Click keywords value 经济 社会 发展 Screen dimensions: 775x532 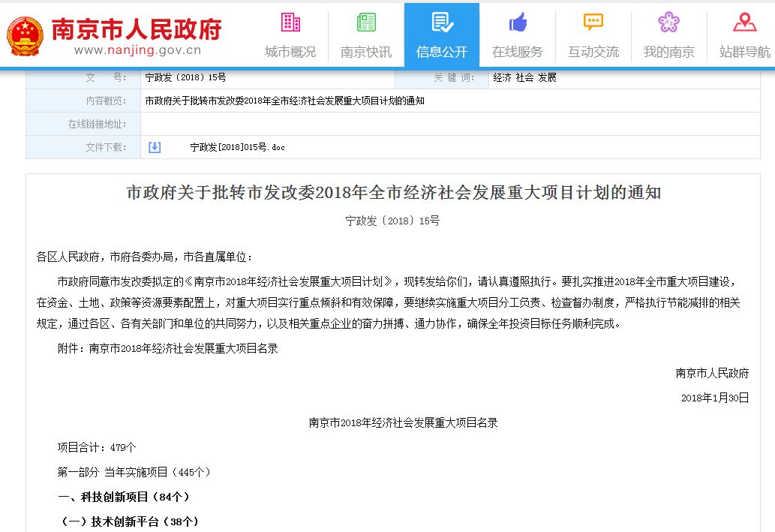pyautogui.click(x=525, y=77)
